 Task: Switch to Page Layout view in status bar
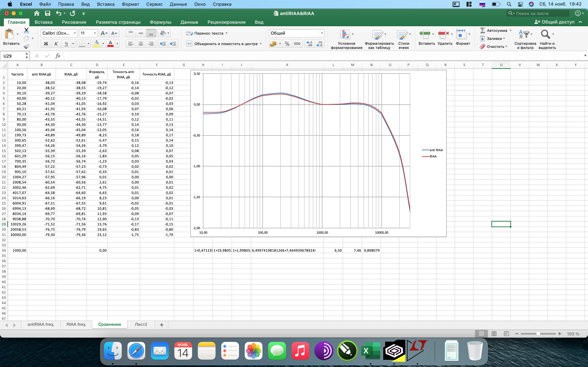494,334
